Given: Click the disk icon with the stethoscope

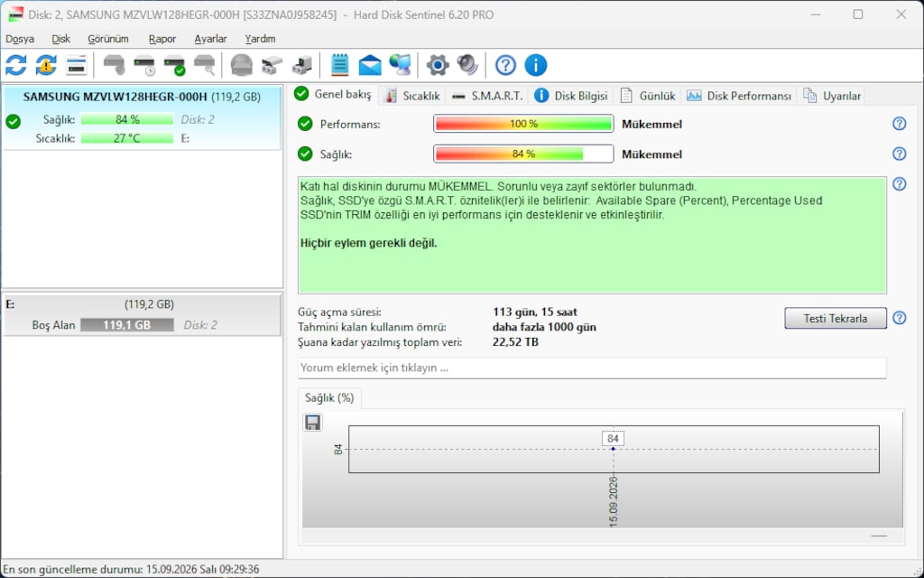Looking at the screenshot, I should tap(114, 65).
